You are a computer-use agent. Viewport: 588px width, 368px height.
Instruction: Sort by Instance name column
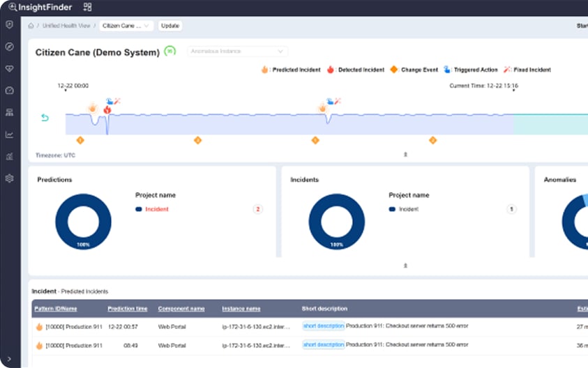pos(241,309)
